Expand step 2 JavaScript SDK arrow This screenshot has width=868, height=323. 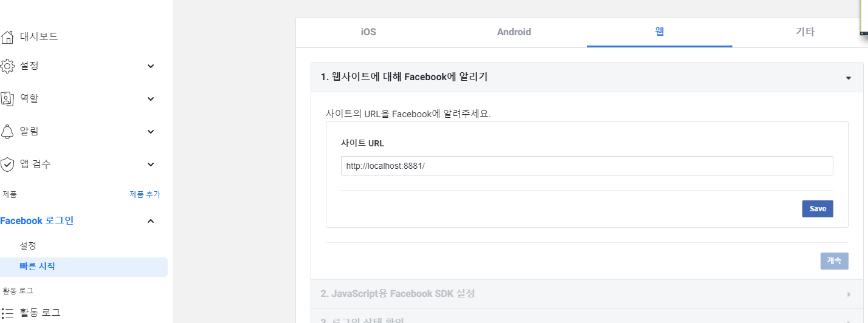coord(849,294)
